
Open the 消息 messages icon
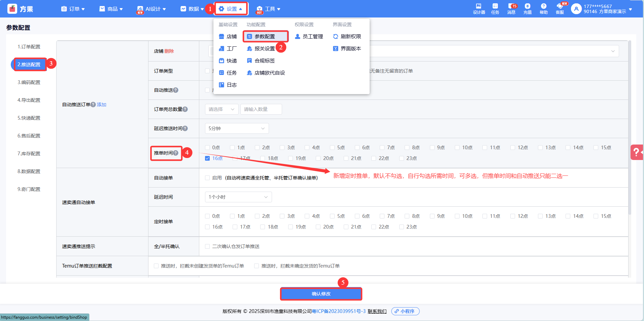click(x=511, y=8)
